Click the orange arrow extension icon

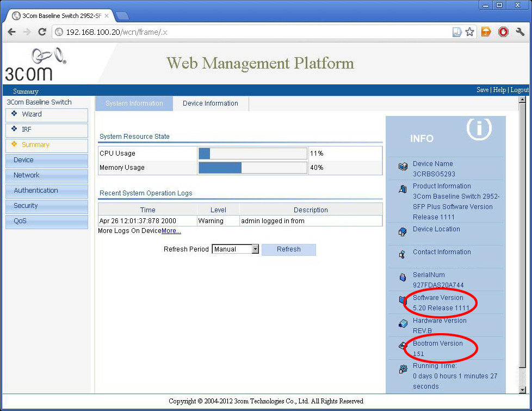[486, 32]
